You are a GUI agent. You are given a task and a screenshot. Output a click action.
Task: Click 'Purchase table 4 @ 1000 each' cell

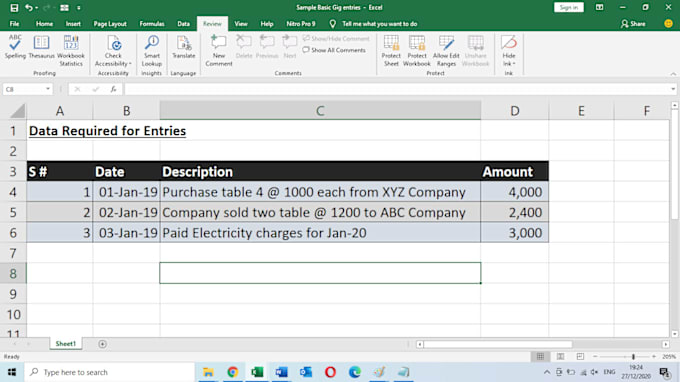pos(320,192)
